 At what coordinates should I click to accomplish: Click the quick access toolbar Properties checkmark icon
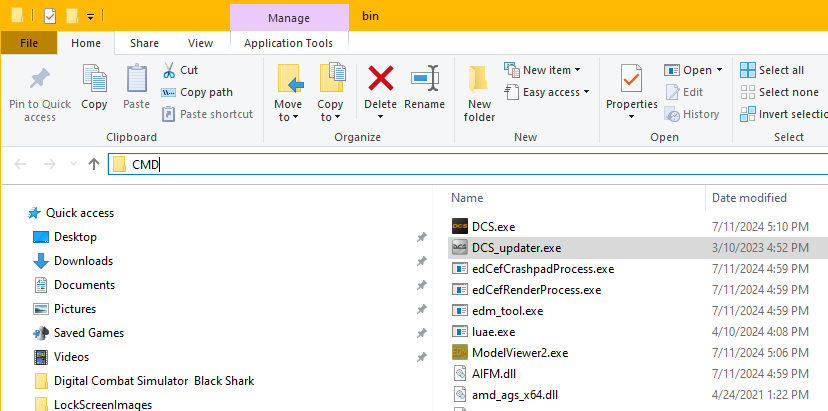coord(50,16)
